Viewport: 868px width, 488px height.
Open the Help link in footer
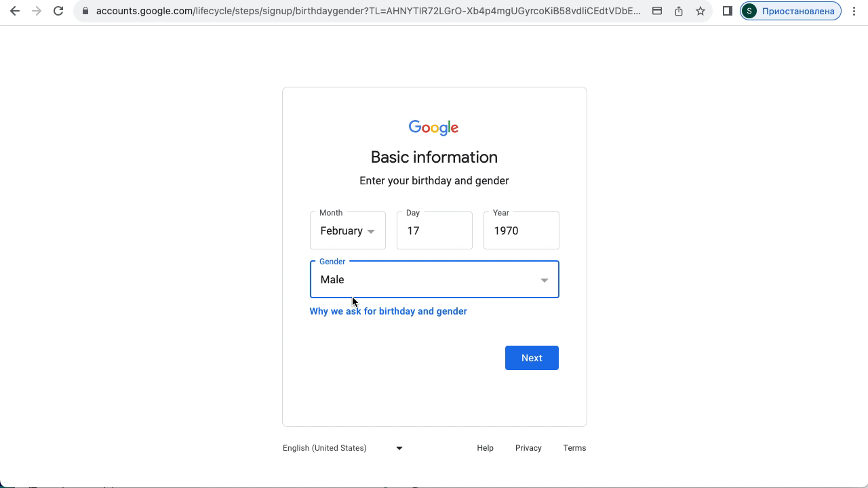point(485,448)
